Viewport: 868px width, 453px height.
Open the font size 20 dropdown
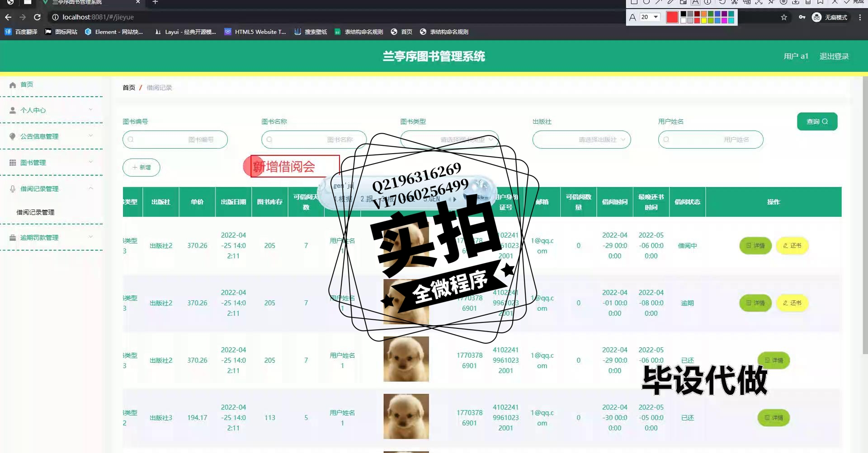point(650,17)
